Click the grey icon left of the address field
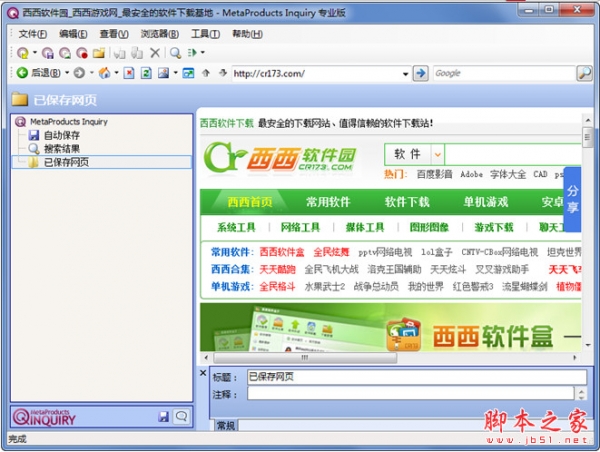600x452 pixels. (x=223, y=73)
